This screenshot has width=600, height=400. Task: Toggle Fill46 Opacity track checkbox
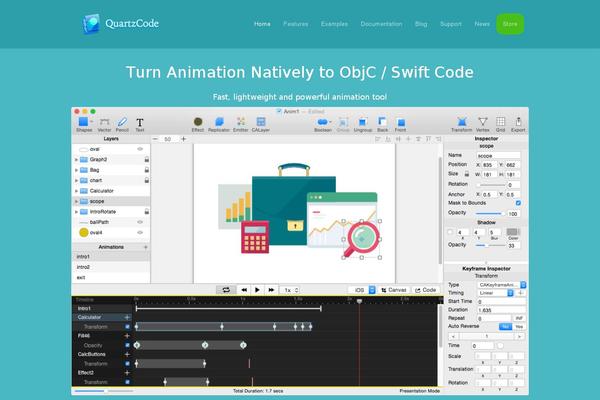tap(127, 345)
